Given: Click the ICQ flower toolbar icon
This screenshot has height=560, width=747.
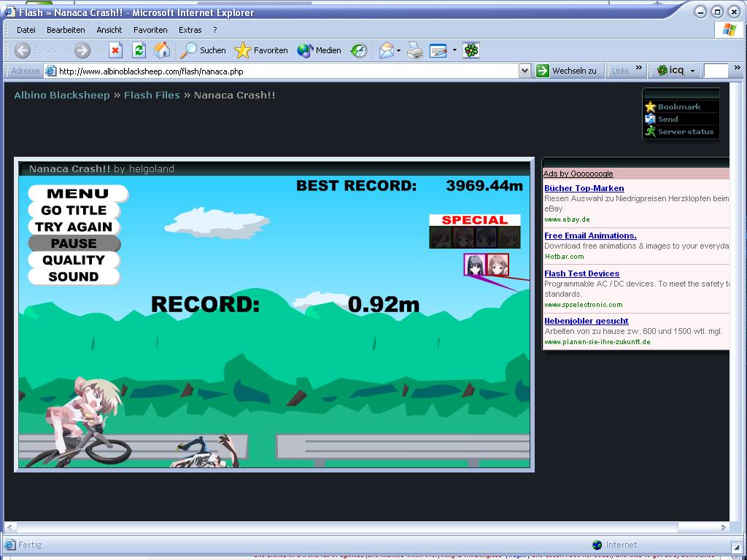Looking at the screenshot, I should pyautogui.click(x=471, y=50).
